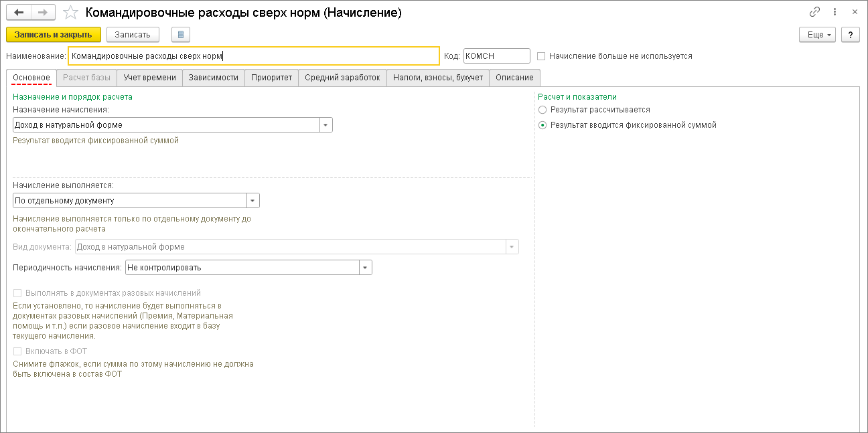Click into the 'Код' input field
The width and height of the screenshot is (868, 433).
[496, 56]
